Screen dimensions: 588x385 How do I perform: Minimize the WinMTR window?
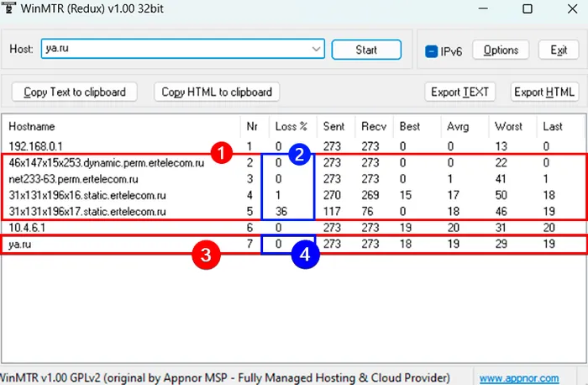tap(483, 8)
